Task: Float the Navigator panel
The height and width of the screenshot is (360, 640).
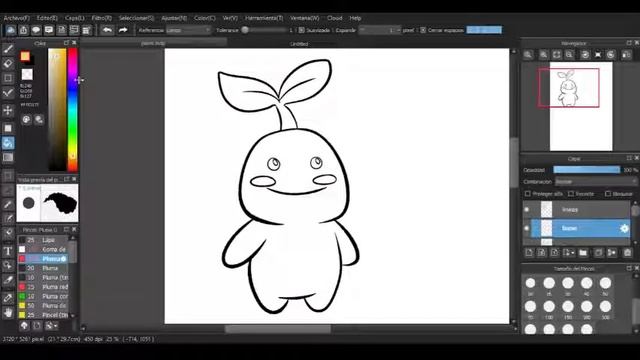Action: pyautogui.click(x=629, y=43)
